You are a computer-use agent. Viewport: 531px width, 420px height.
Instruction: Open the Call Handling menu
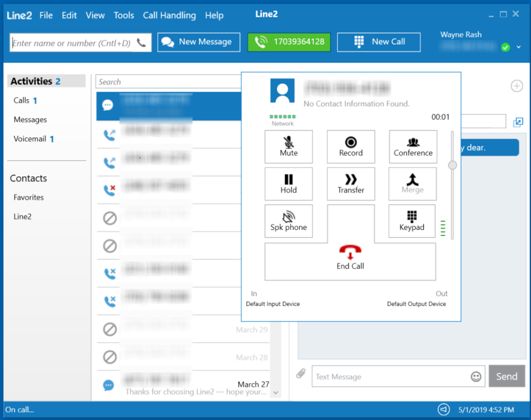tap(169, 15)
